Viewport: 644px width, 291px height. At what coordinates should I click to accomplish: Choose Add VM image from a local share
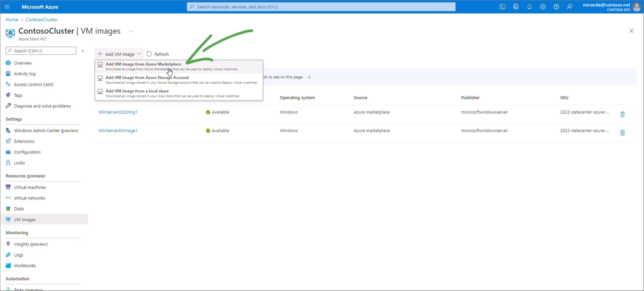point(179,94)
